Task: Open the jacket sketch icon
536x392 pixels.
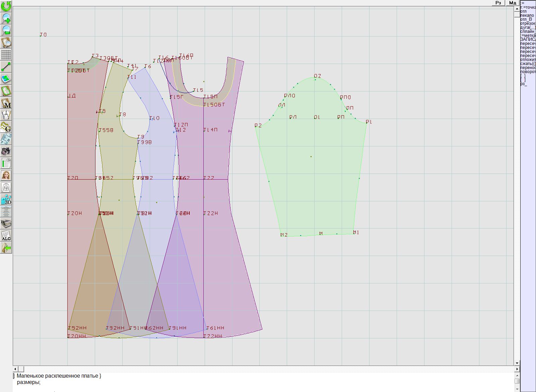Action: click(x=6, y=187)
